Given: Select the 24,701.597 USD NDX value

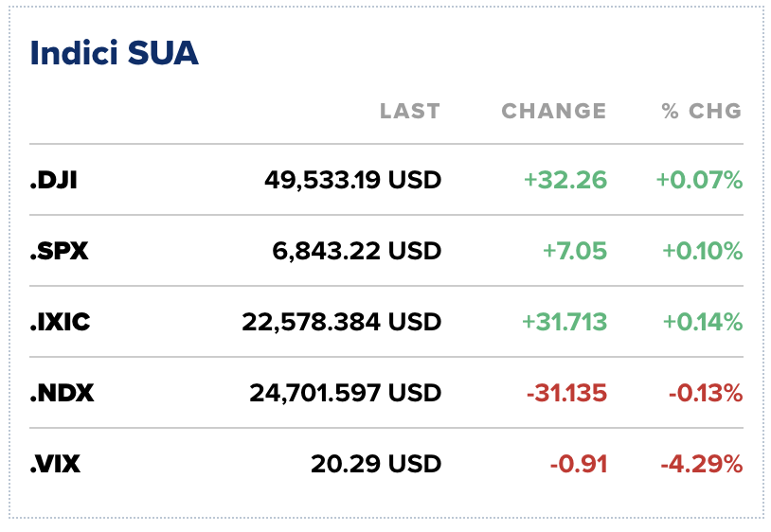Looking at the screenshot, I should (x=346, y=393).
